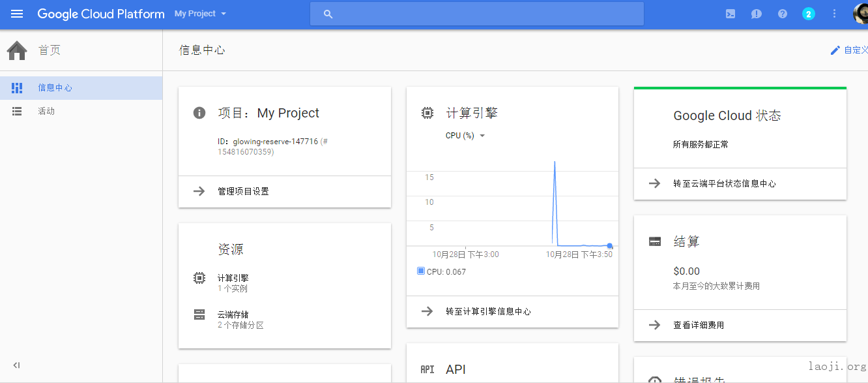The width and height of the screenshot is (868, 383).
Task: Click the API icon on API card
Action: pyautogui.click(x=427, y=369)
